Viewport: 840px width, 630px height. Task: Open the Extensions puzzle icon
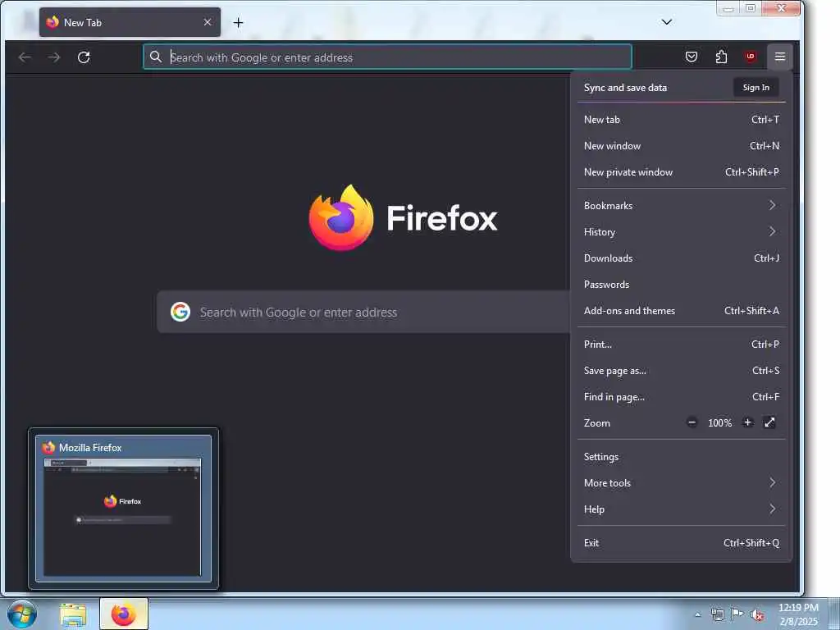721,57
